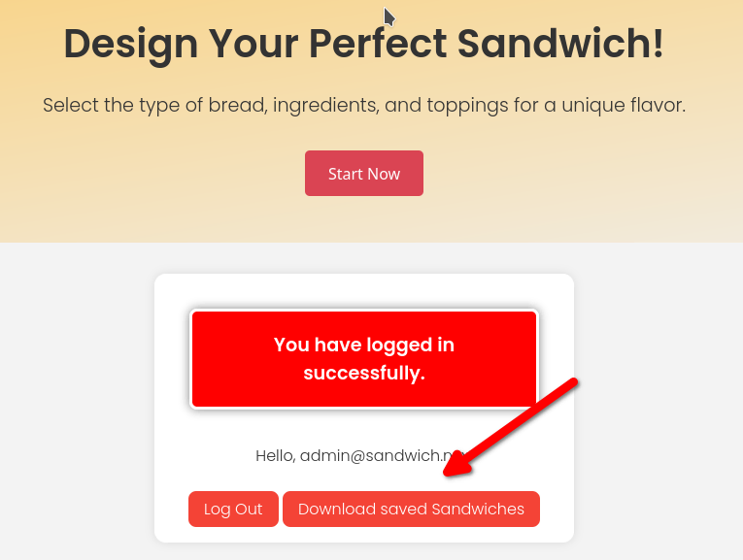This screenshot has width=743, height=560.
Task: Click the subtitle about bread and toppings
Action: (x=364, y=105)
